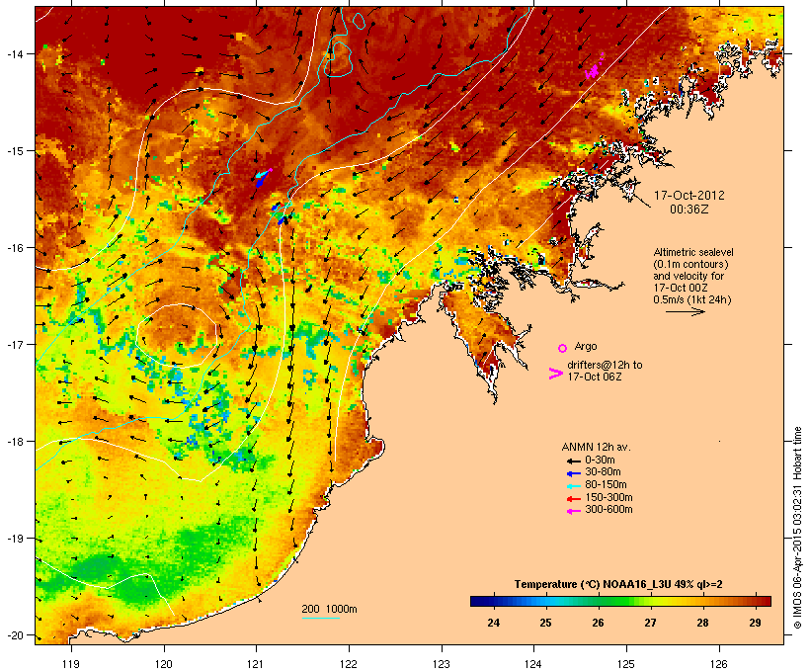This screenshot has width=810, height=672.
Task: Click the red 150-300m arrow legend symbol
Action: tap(573, 499)
